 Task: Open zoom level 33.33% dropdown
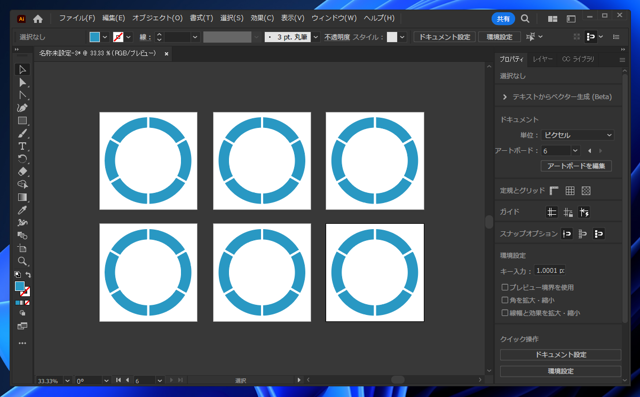[67, 381]
